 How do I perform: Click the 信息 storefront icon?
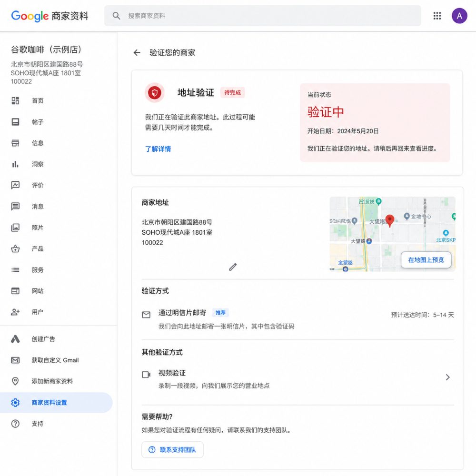pyautogui.click(x=15, y=143)
